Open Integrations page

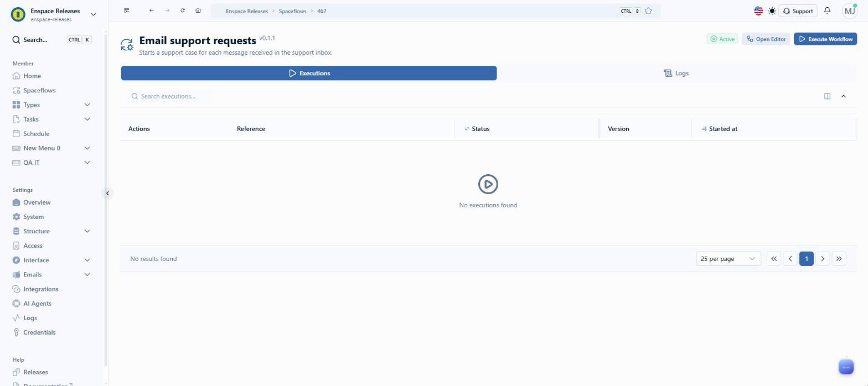(40, 289)
